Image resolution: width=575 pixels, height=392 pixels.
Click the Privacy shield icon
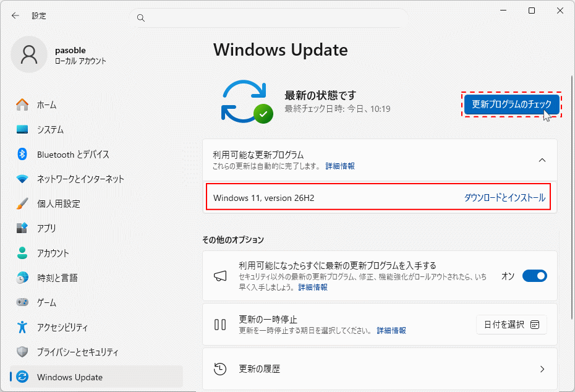click(22, 352)
